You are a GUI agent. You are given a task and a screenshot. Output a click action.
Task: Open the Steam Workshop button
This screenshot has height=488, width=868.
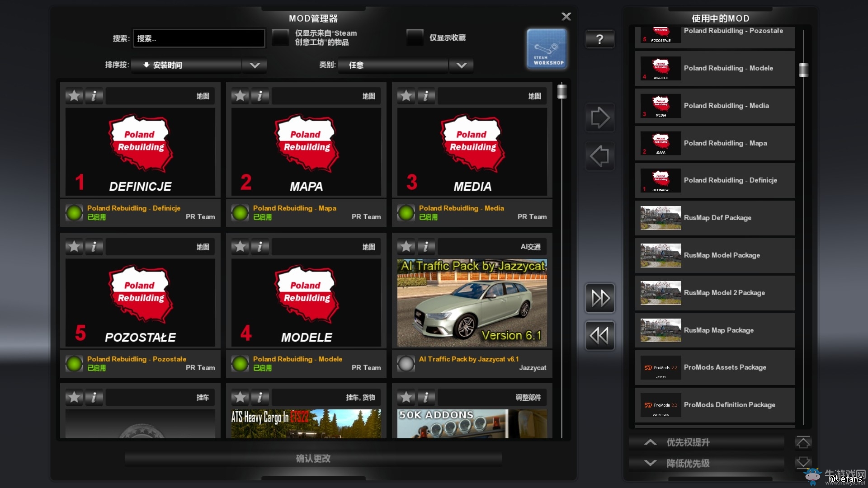(547, 49)
